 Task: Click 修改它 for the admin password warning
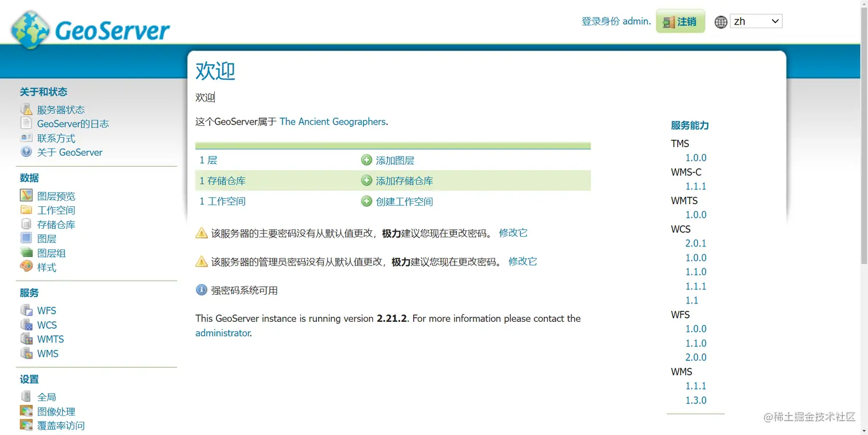click(x=523, y=261)
